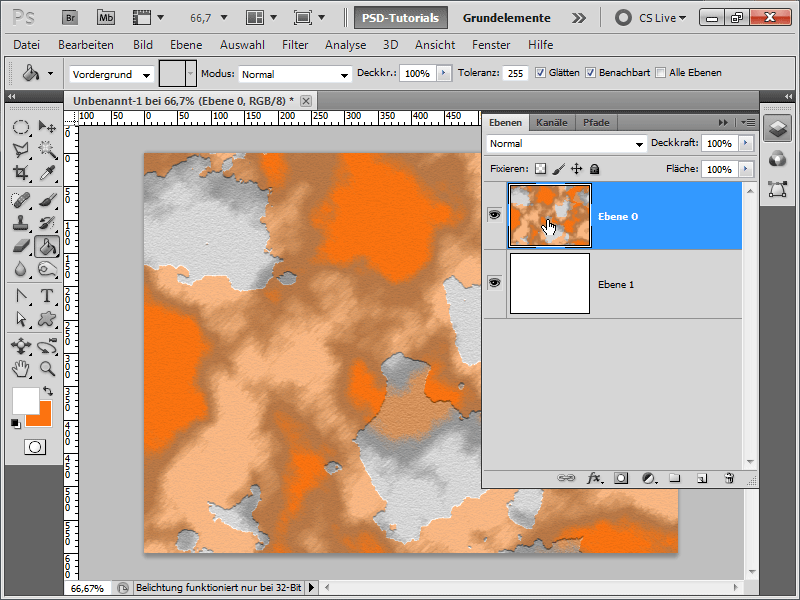Select the Hand tool
800x600 pixels.
point(20,368)
